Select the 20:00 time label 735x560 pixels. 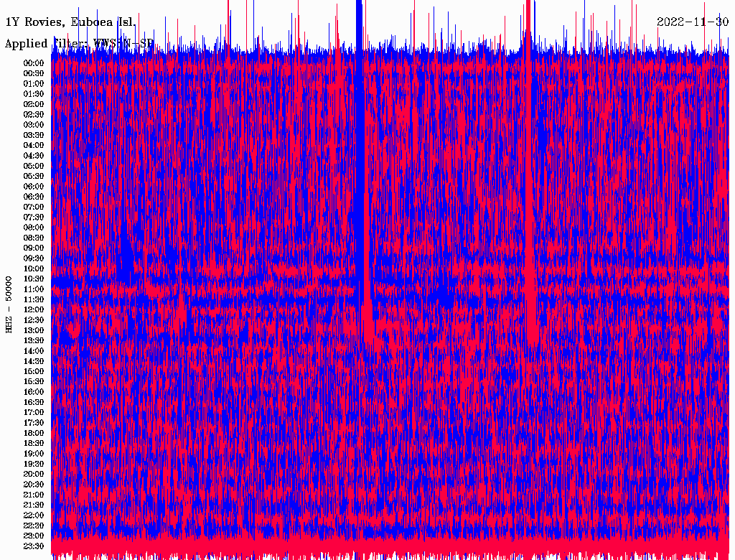point(34,474)
